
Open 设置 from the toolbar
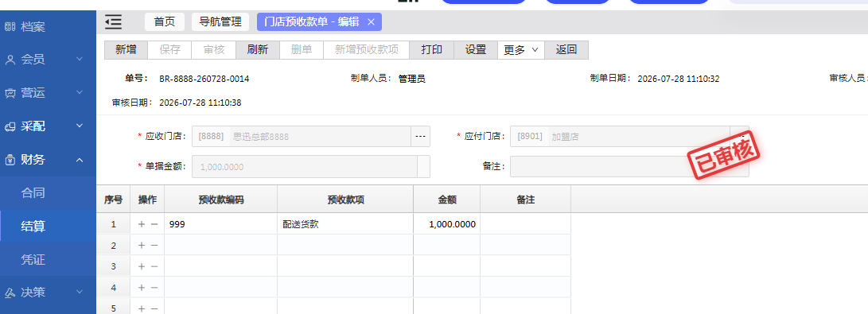(x=476, y=50)
